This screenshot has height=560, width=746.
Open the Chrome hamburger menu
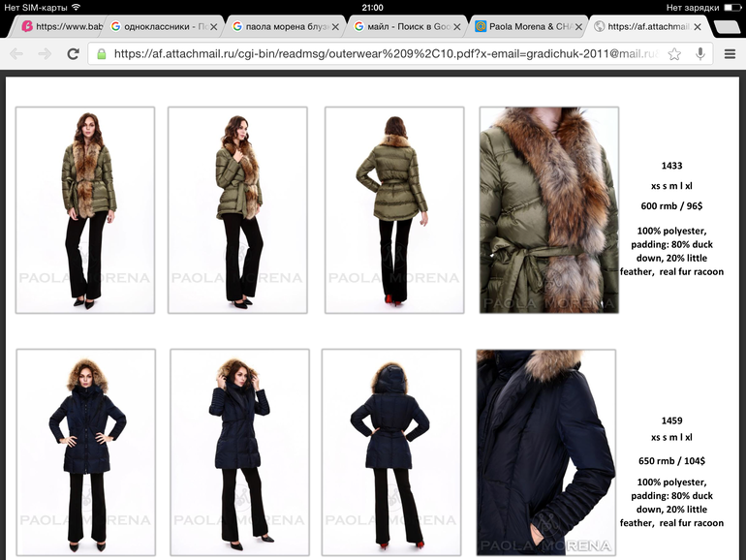[730, 54]
